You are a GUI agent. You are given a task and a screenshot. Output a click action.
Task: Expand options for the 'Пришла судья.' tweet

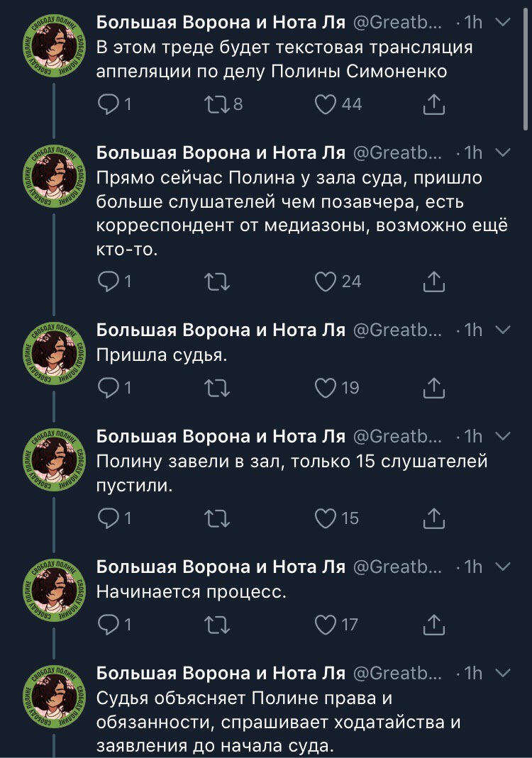(x=502, y=330)
